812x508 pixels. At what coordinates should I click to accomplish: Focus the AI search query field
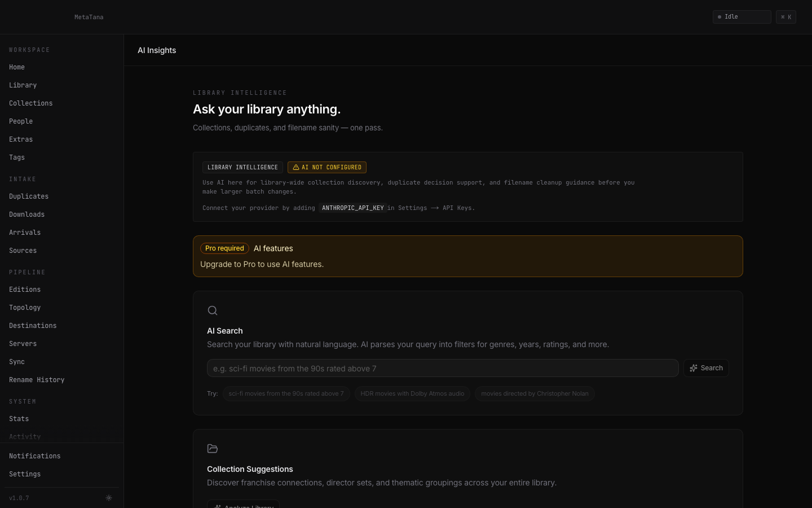(443, 368)
